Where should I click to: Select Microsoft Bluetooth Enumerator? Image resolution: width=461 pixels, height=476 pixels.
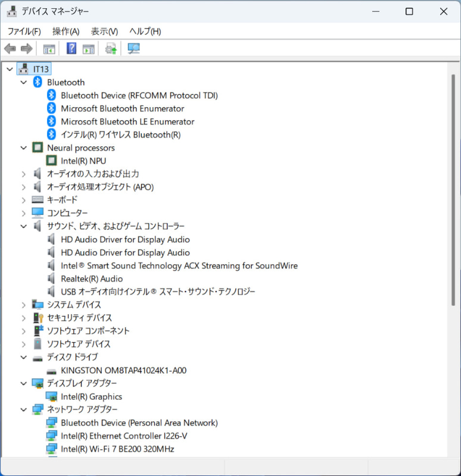click(x=123, y=108)
